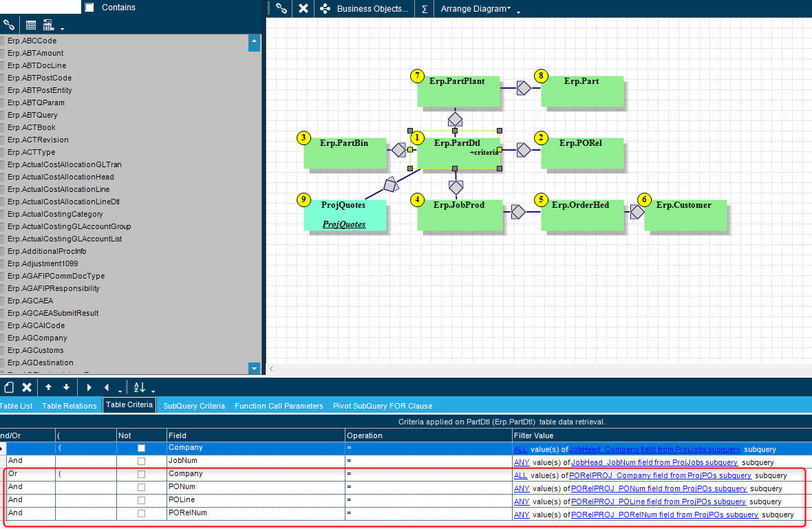Screen dimensions: 812x529
Task: Select the Erp.Customer table node in diagram
Action: coord(685,213)
